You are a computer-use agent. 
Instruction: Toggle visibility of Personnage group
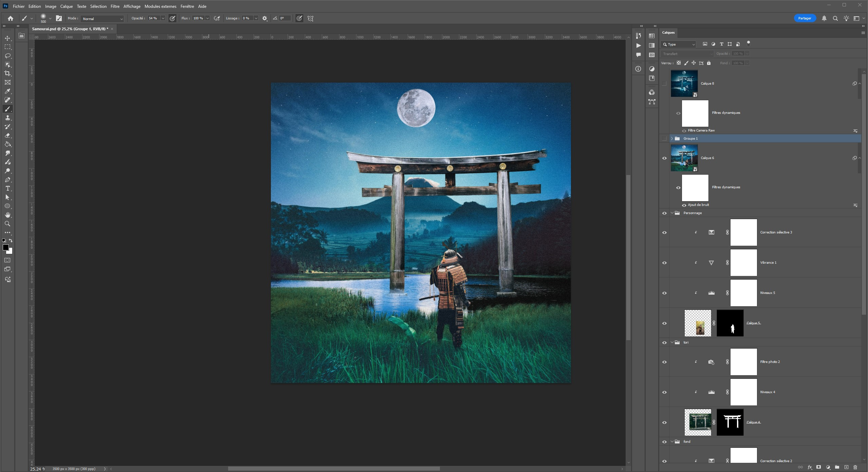[x=664, y=213]
